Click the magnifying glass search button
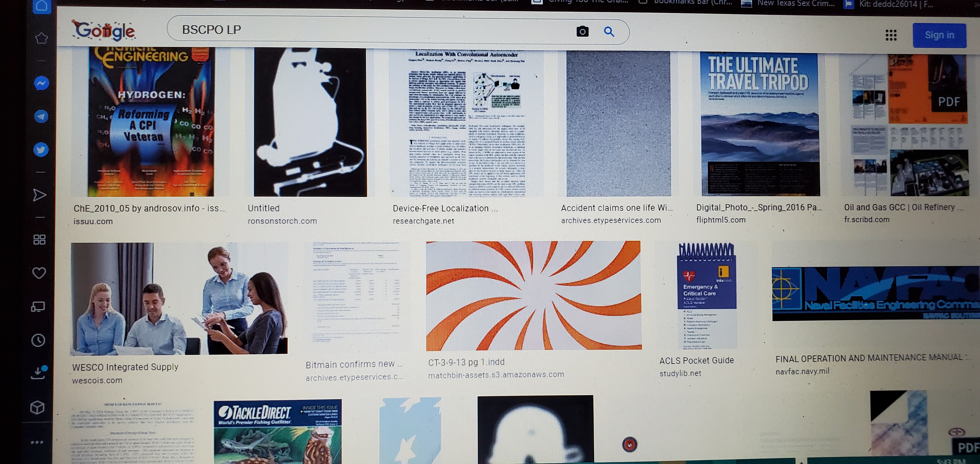980x464 pixels. [x=609, y=32]
